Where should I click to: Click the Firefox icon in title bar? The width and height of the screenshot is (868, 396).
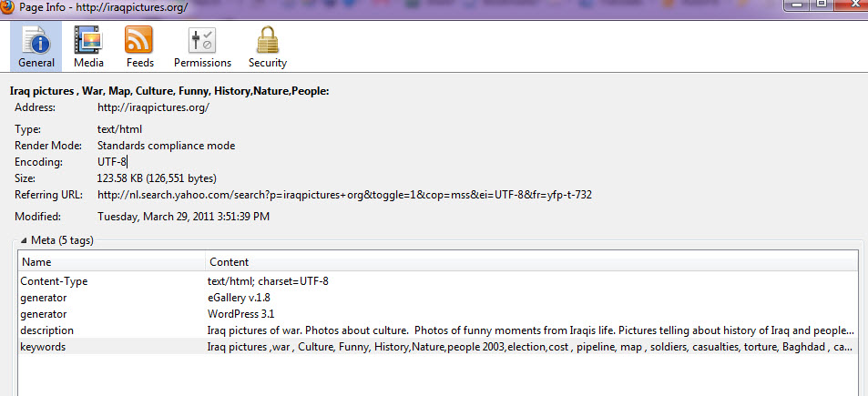coord(5,7)
